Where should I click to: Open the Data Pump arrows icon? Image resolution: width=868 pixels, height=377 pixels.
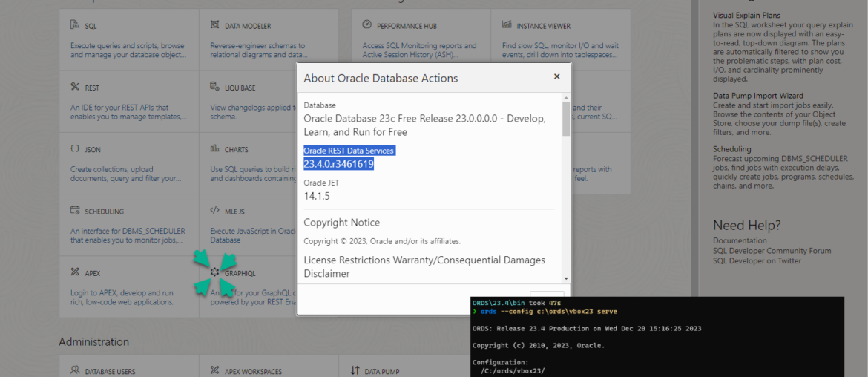(x=355, y=370)
